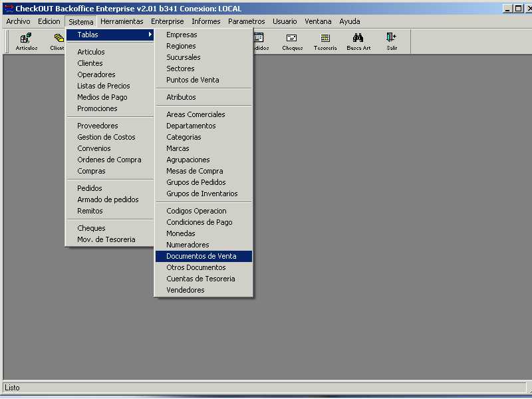Close the open Sistema menu
This screenshot has width=532, height=399.
[80, 22]
